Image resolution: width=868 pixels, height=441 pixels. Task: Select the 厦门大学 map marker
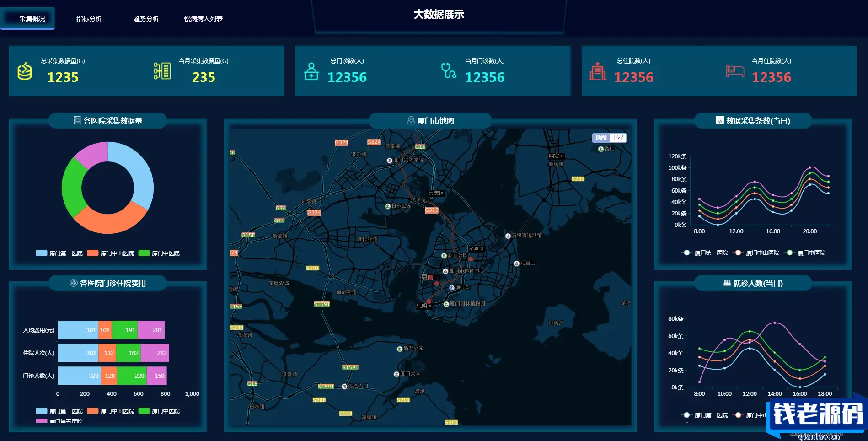point(396,374)
